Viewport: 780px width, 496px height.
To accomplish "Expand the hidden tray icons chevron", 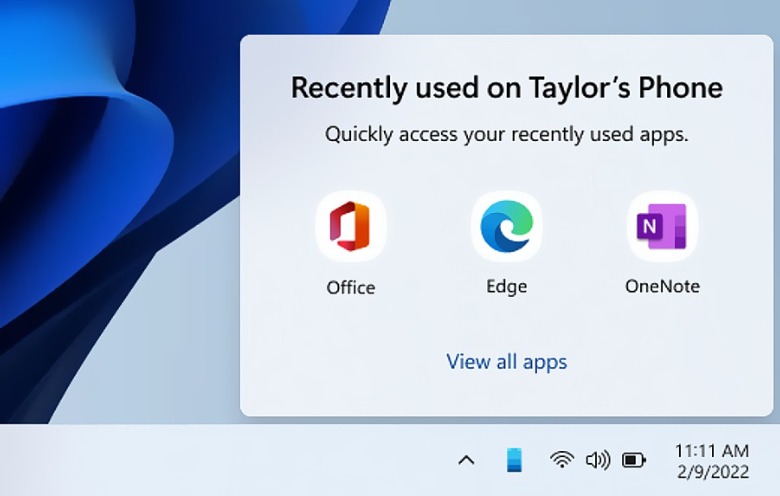I will (x=466, y=460).
